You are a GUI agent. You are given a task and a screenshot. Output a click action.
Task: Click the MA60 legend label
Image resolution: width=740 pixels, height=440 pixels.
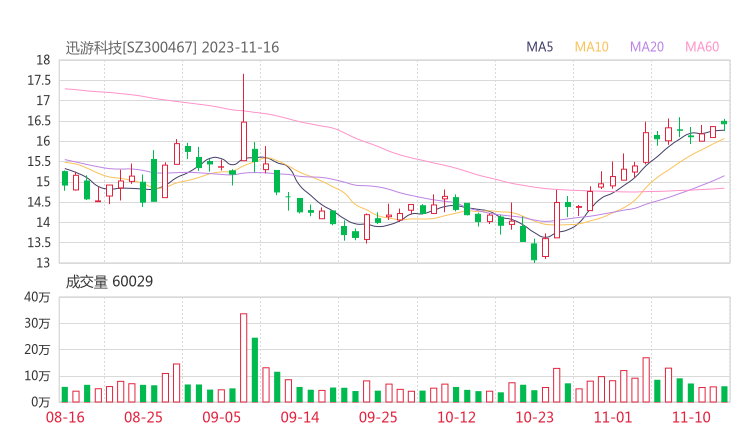coord(702,47)
